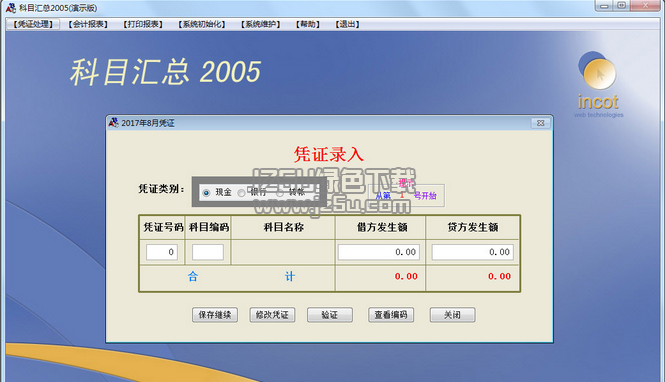Minimize the 科目汇总2005 main window
Image resolution: width=665 pixels, height=382 pixels.
[x=604, y=6]
